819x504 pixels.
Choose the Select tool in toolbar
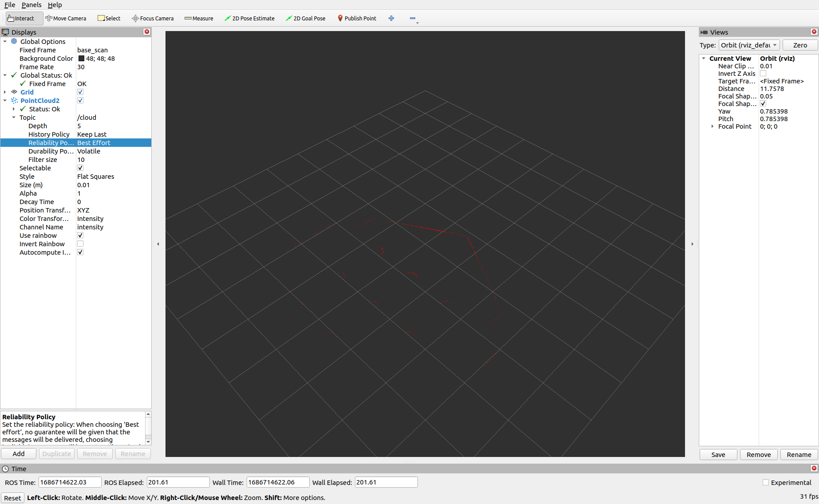click(109, 18)
